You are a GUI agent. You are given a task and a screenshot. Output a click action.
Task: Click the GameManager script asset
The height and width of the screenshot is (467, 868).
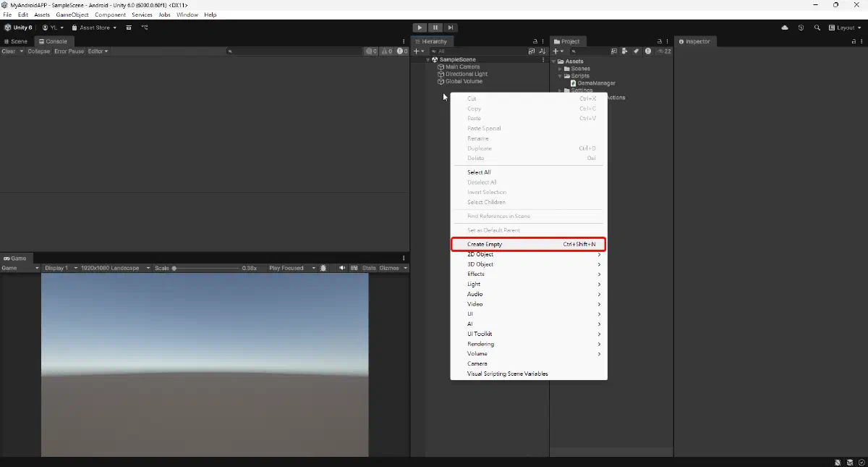(x=596, y=83)
